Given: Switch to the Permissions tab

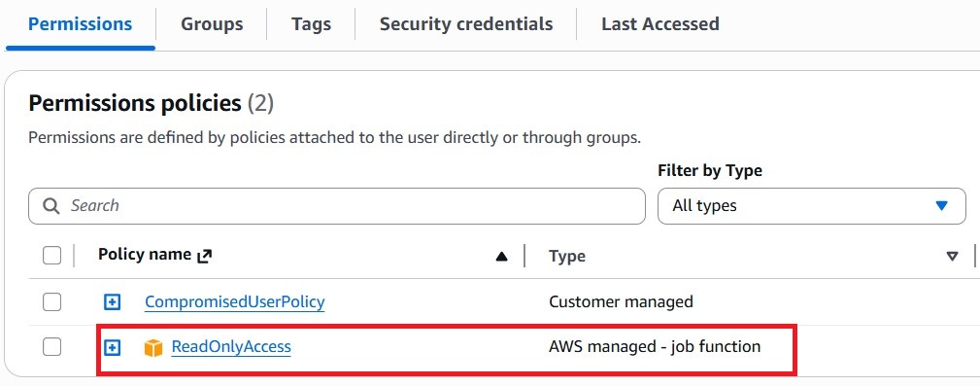Looking at the screenshot, I should coord(80,24).
